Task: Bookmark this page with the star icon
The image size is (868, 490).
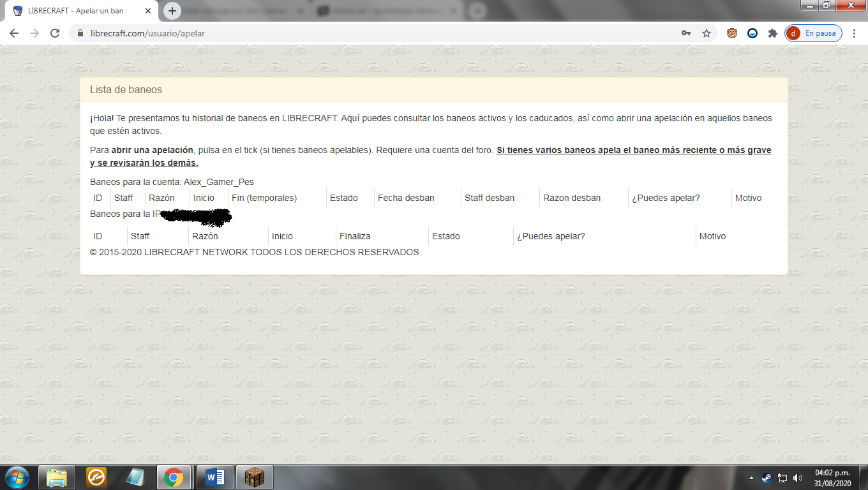Action: click(707, 33)
